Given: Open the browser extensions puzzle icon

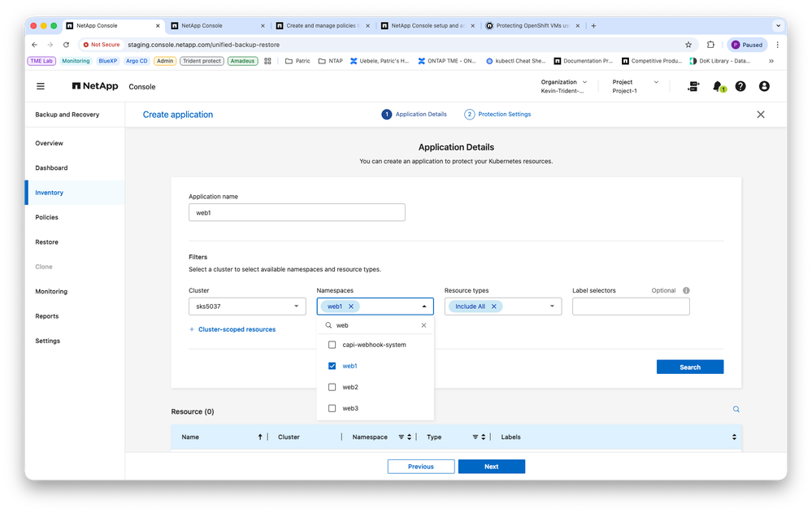Looking at the screenshot, I should [710, 45].
